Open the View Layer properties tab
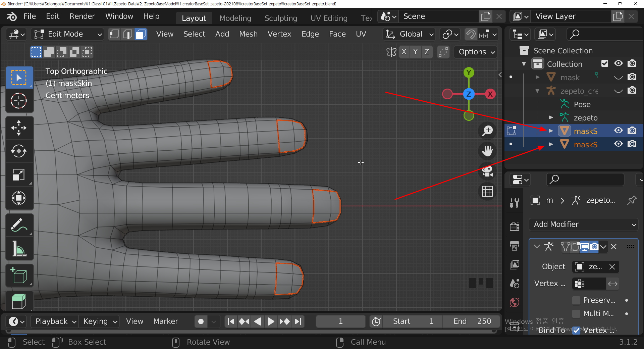Image resolution: width=644 pixels, height=349 pixels. coord(515,265)
